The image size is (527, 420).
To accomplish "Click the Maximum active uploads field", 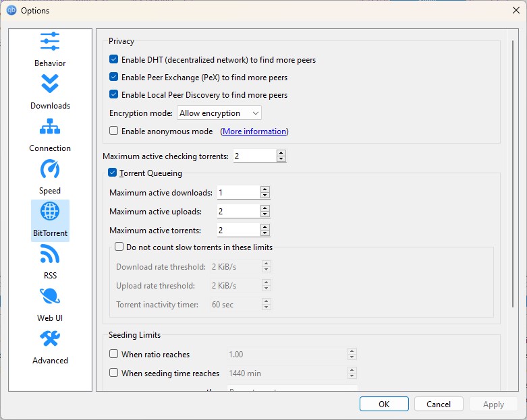I will tap(239, 211).
